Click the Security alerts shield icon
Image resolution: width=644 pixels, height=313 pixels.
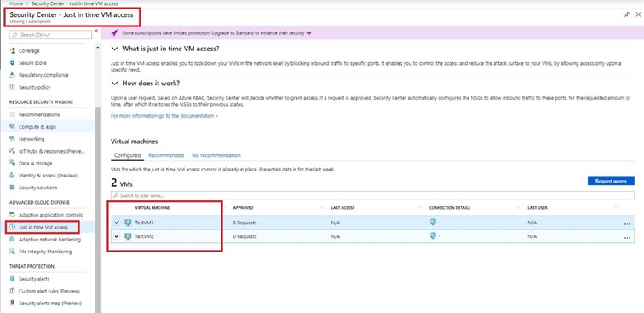point(12,279)
